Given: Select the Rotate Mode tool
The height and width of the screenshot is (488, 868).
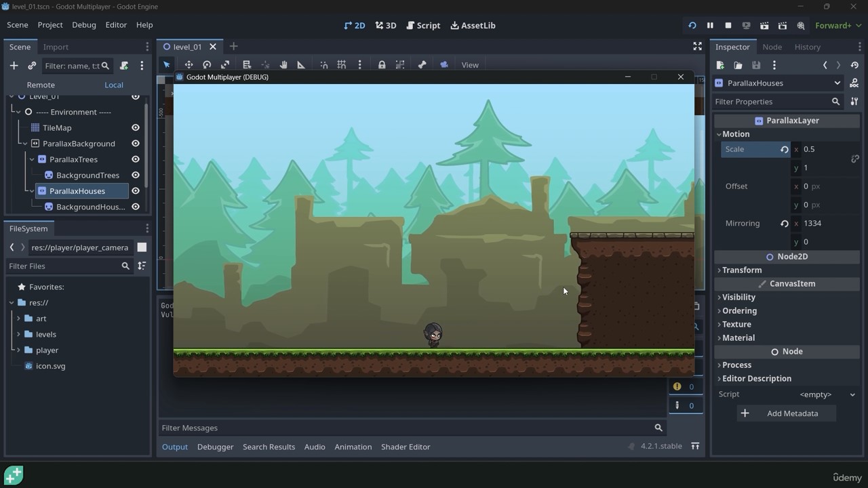Looking at the screenshot, I should pos(207,65).
